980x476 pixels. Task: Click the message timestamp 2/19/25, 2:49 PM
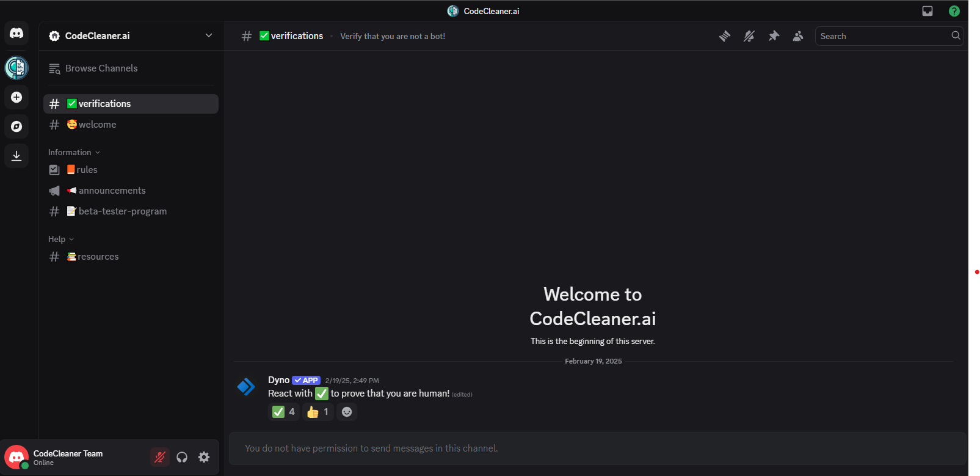pos(352,381)
